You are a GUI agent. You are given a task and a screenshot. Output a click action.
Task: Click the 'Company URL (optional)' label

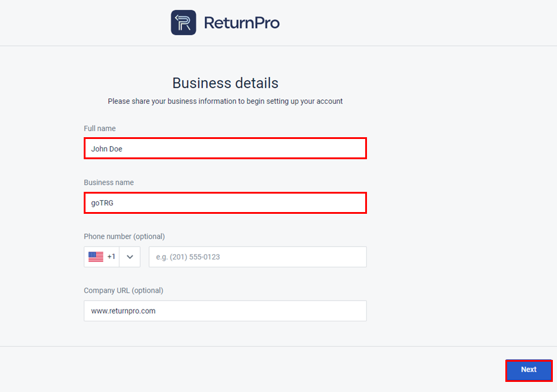[x=124, y=290]
